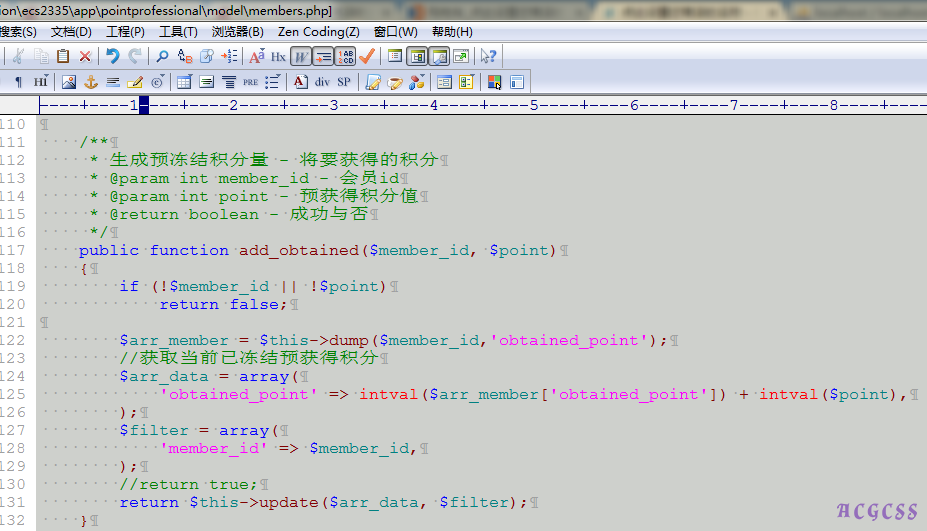This screenshot has width=927, height=531.
Task: Click the orange spell check checkmark icon
Action: (x=368, y=56)
